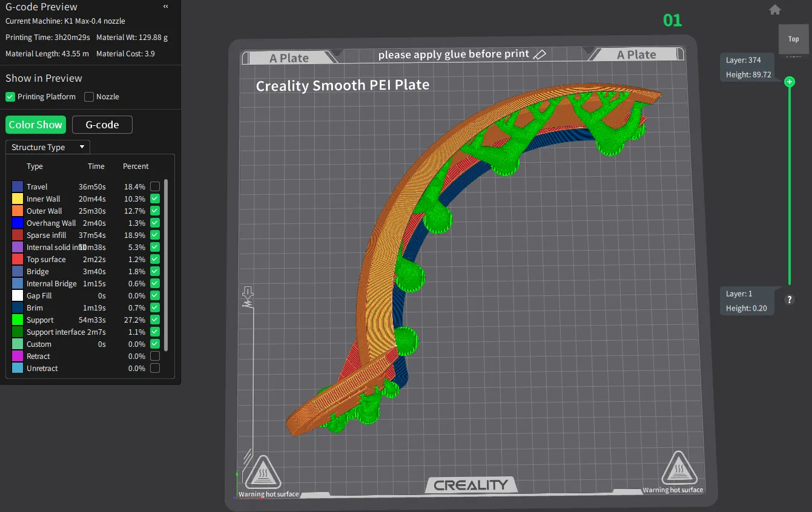
Task: Click the home view icon
Action: click(774, 10)
